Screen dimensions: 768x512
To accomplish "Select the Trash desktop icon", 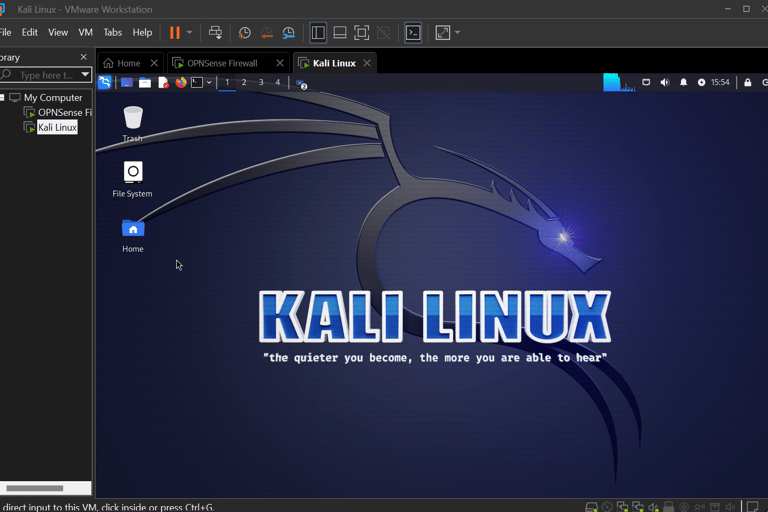I will click(133, 123).
